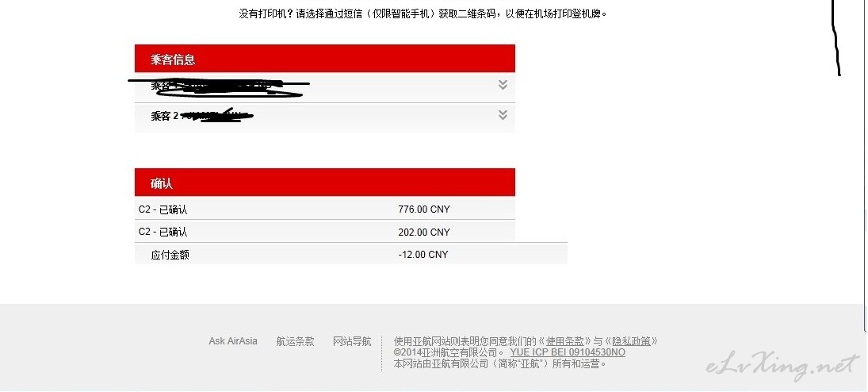Select the 乘客 1 passenger row
This screenshot has height=392, width=868.
325,87
